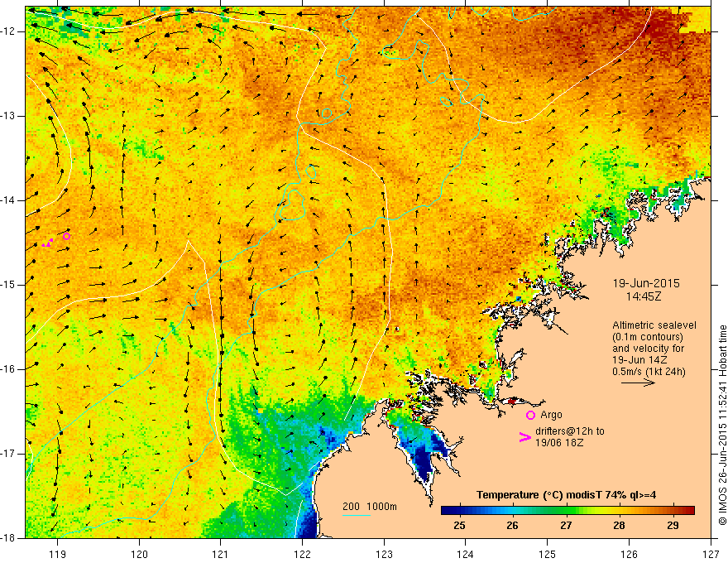Click the color bar value 29
The height and width of the screenshot is (563, 728).
673,526
